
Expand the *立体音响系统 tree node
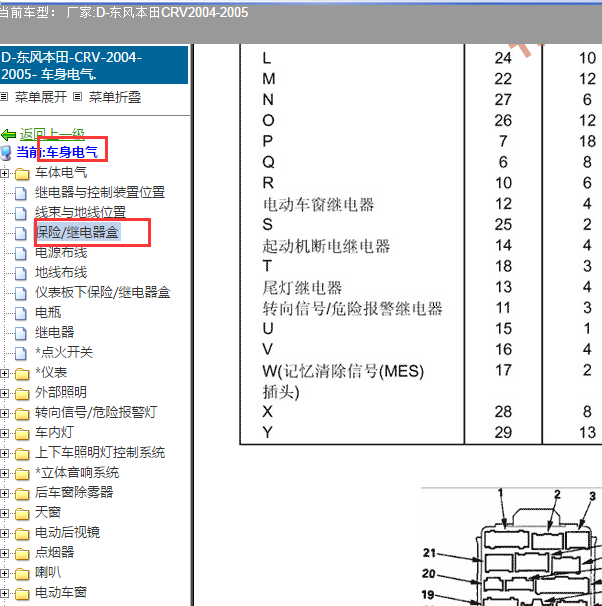pyautogui.click(x=4, y=473)
